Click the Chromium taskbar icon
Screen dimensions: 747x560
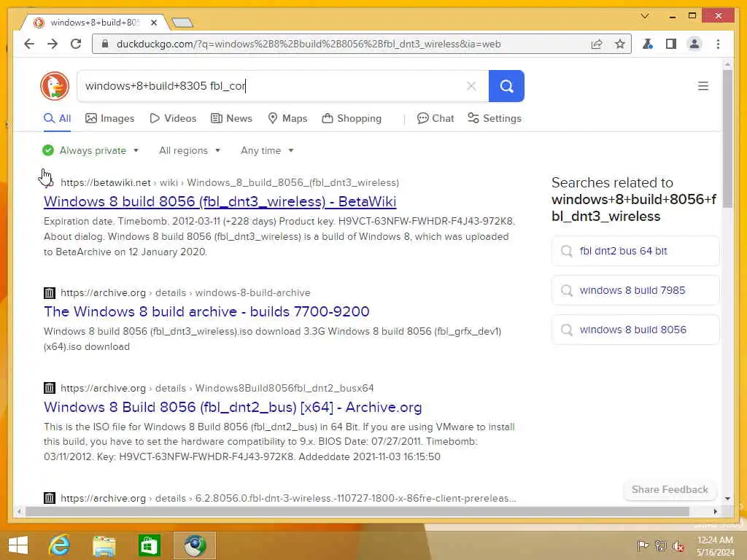(194, 545)
